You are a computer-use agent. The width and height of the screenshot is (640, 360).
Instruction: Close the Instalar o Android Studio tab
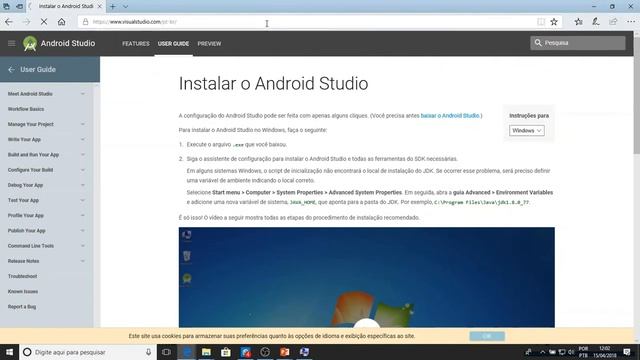point(100,7)
